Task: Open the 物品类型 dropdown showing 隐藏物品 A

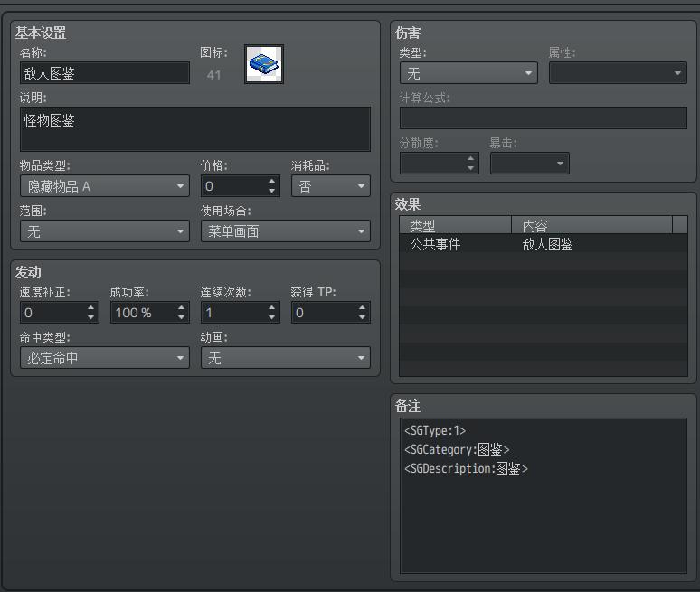Action: click(x=105, y=186)
